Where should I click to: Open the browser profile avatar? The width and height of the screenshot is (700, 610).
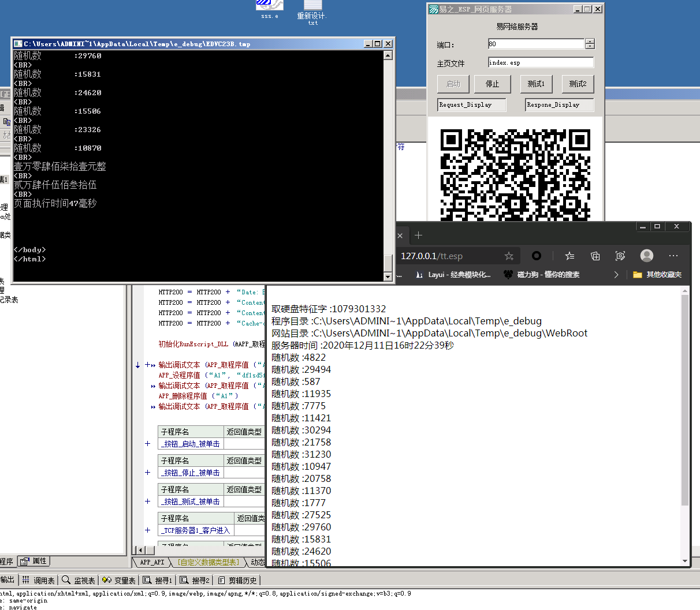pyautogui.click(x=647, y=256)
